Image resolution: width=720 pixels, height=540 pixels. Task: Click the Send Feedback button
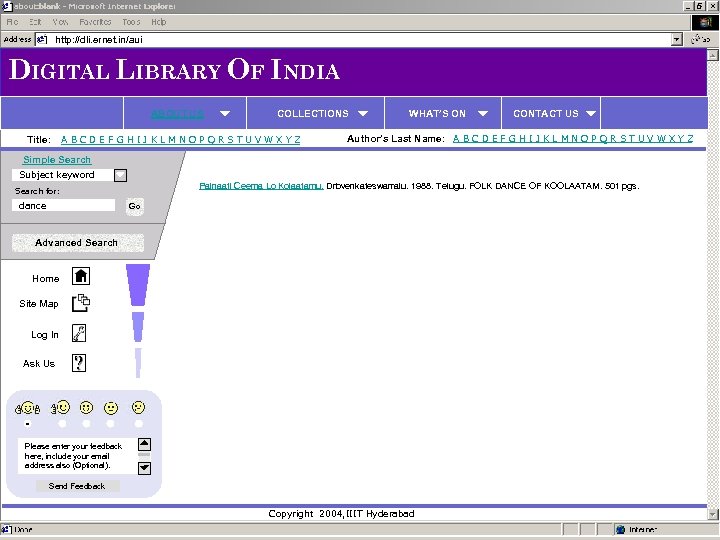tap(77, 486)
